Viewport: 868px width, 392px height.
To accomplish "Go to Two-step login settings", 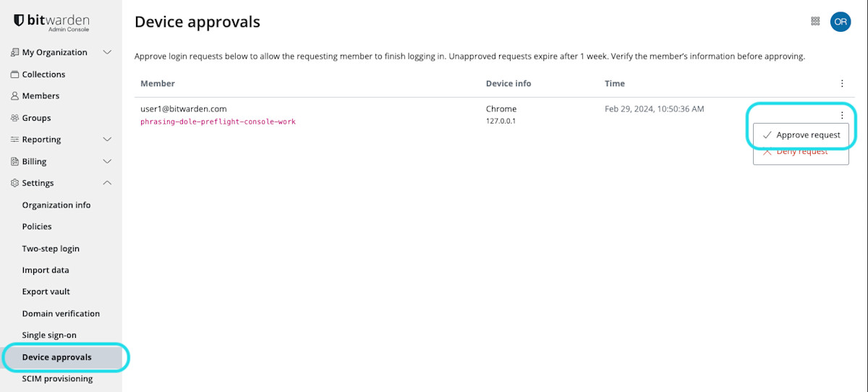I will (x=51, y=249).
